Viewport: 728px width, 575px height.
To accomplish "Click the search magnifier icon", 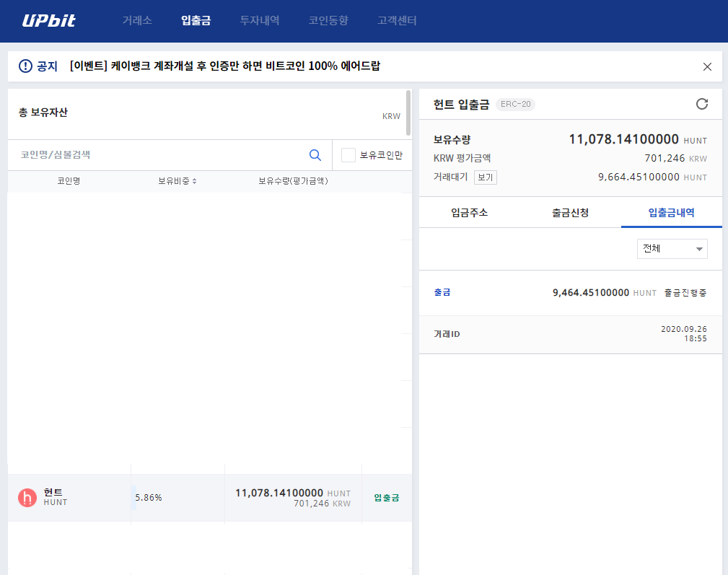I will [315, 155].
